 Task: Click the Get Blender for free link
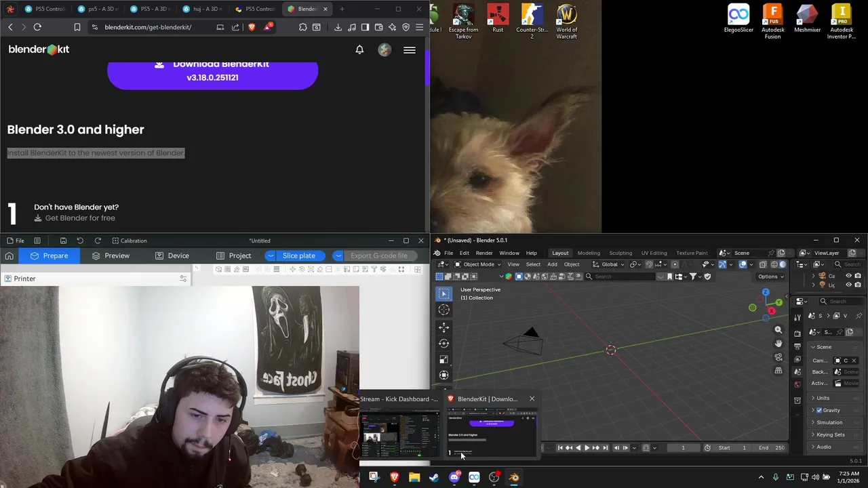tap(75, 218)
